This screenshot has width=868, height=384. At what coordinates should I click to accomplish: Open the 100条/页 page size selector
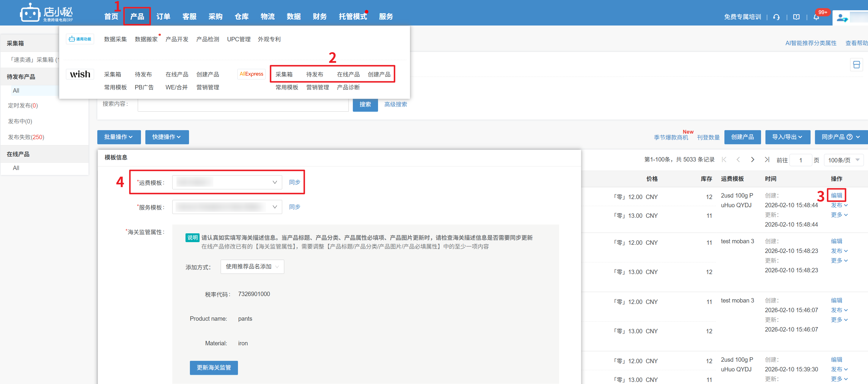843,160
